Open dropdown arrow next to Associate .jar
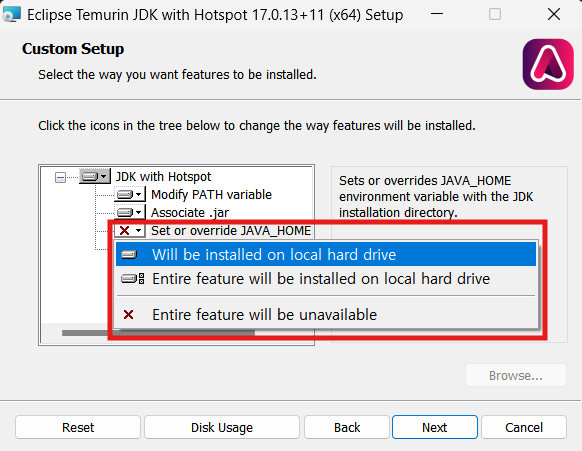This screenshot has height=451, width=582. coord(138,212)
